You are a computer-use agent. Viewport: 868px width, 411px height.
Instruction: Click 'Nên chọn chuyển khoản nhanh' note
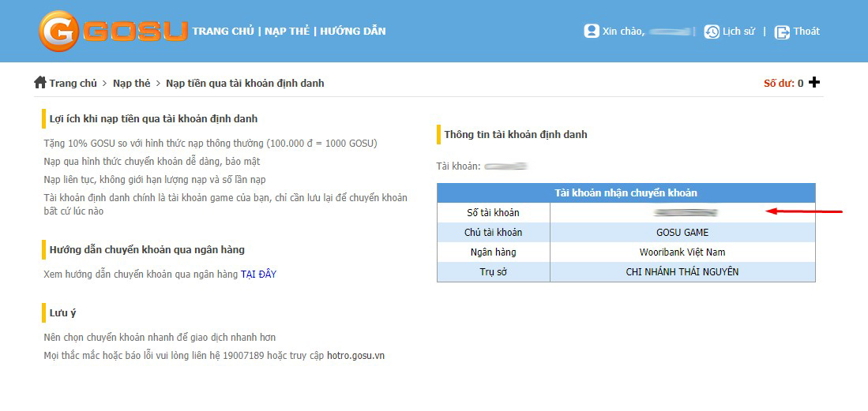click(160, 338)
